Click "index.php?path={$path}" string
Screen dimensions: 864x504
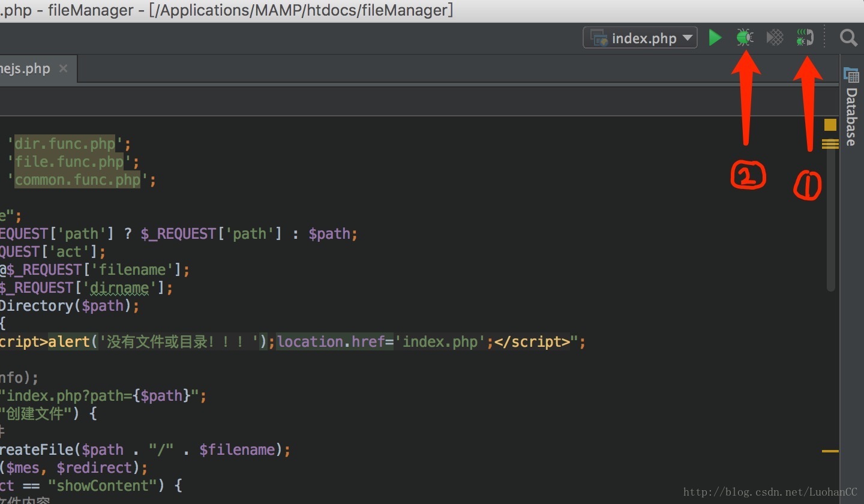click(98, 396)
